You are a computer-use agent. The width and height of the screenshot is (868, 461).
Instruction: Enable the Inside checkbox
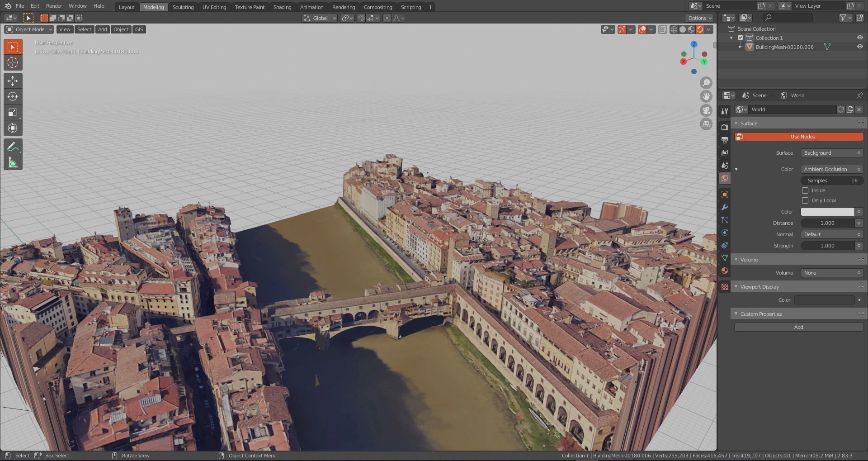coord(805,191)
